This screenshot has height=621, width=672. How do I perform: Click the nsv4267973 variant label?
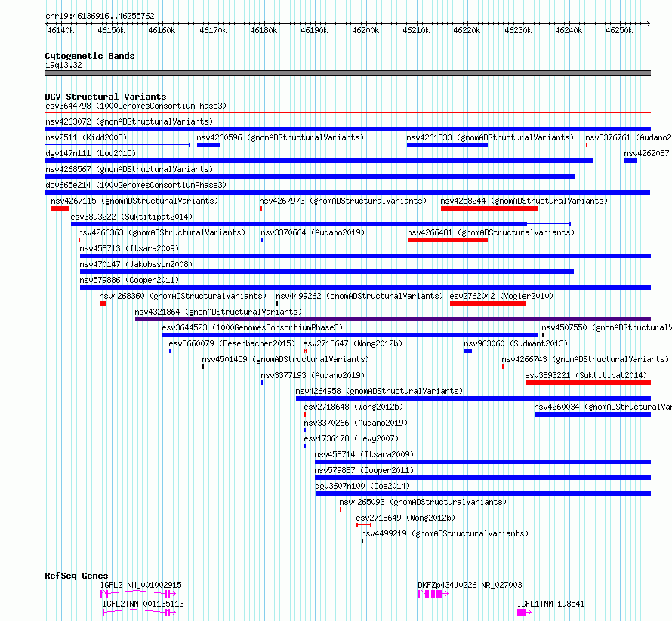(x=343, y=201)
